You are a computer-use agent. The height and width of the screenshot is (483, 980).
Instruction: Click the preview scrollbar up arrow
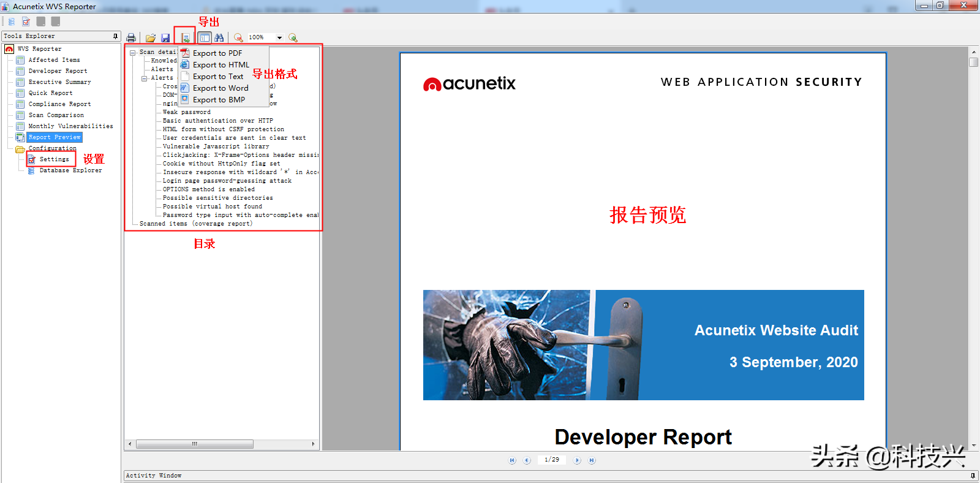[974, 51]
